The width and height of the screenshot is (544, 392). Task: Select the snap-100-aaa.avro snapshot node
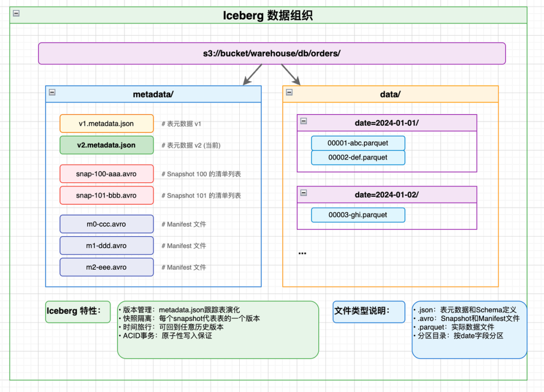coord(106,174)
